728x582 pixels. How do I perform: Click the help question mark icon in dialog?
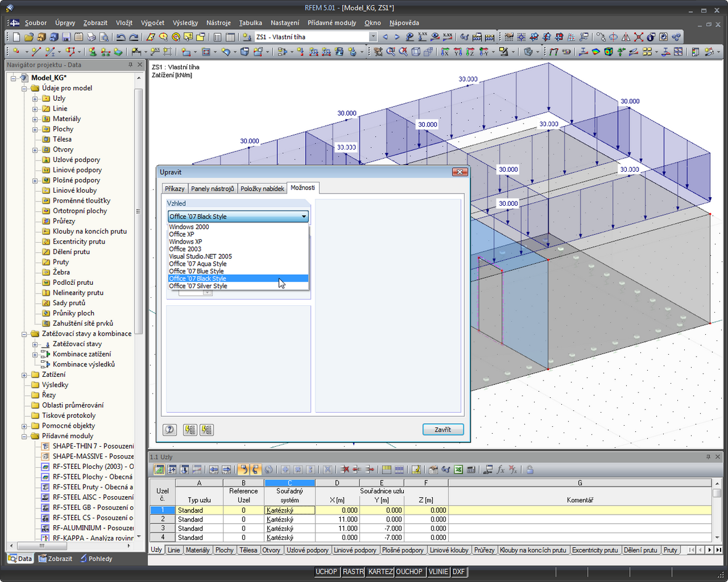[170, 430]
